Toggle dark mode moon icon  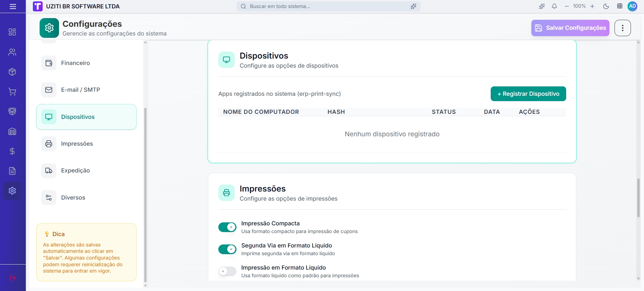click(x=606, y=6)
